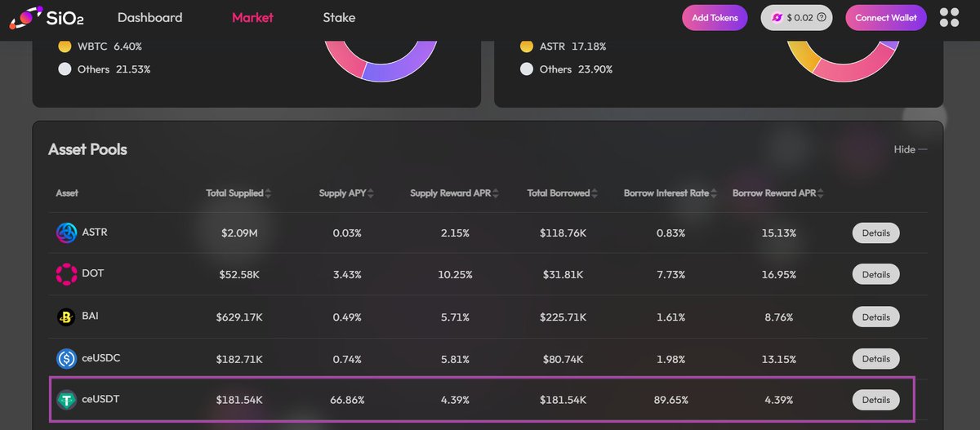Viewport: 980px width, 430px height.
Task: Open Details for BAI pool
Action: [876, 317]
